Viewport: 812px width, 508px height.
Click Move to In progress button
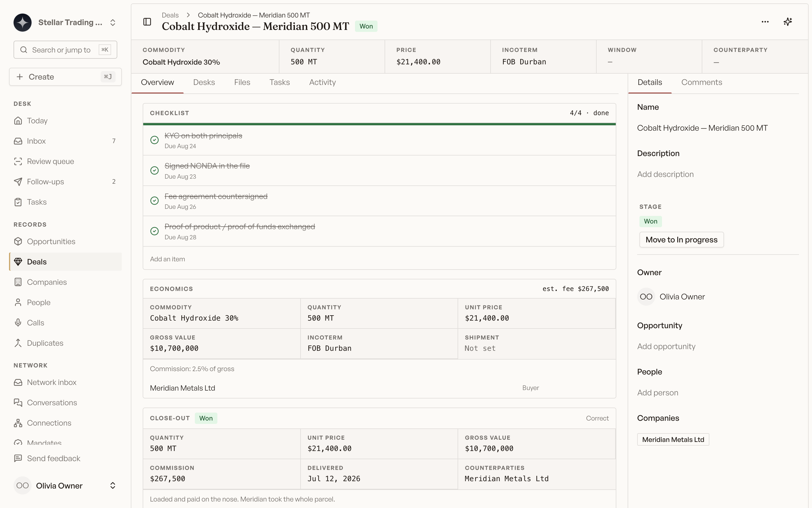click(681, 240)
